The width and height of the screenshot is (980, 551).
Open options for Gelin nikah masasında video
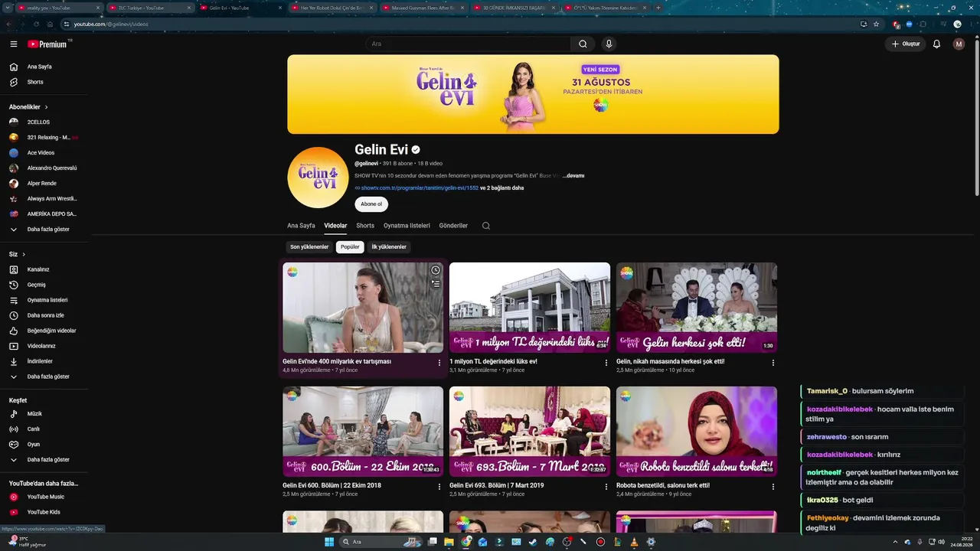[x=773, y=363]
